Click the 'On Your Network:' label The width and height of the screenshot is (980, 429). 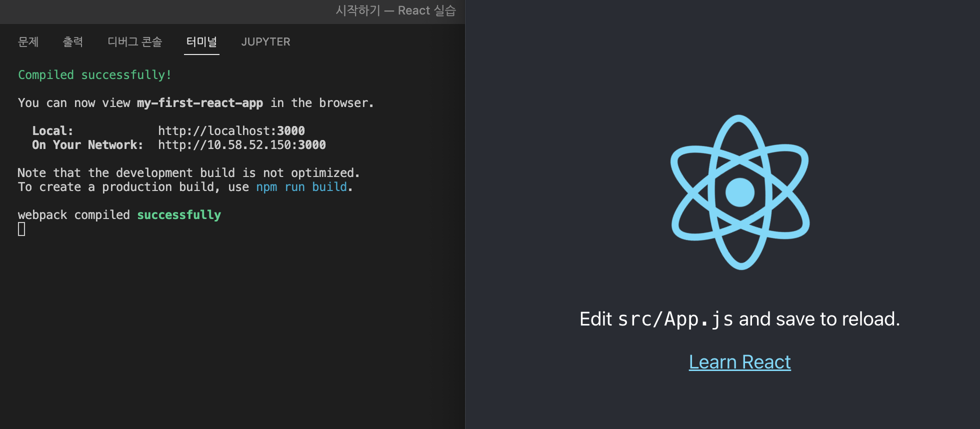[x=87, y=145]
